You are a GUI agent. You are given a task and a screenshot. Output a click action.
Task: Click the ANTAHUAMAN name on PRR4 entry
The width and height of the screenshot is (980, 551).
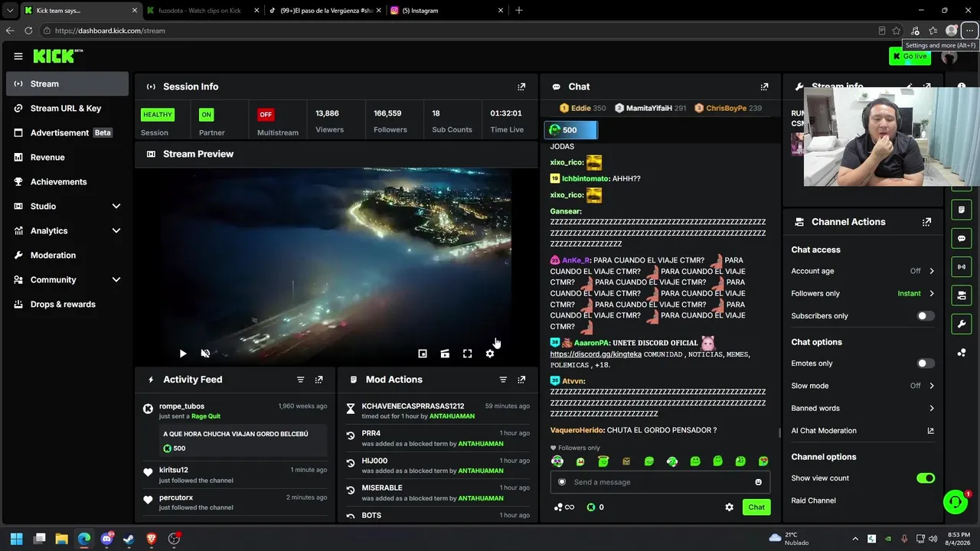[481, 444]
